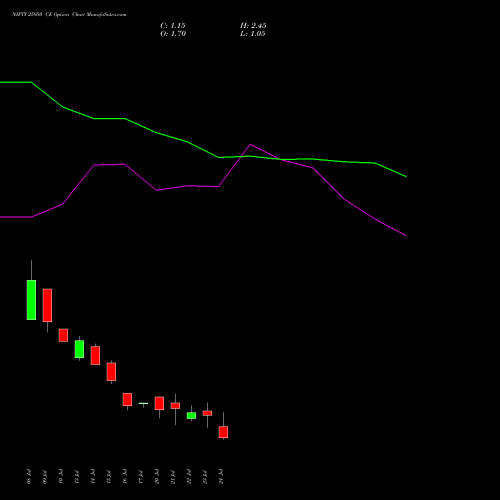Click the low value L: 1.05

point(253,34)
